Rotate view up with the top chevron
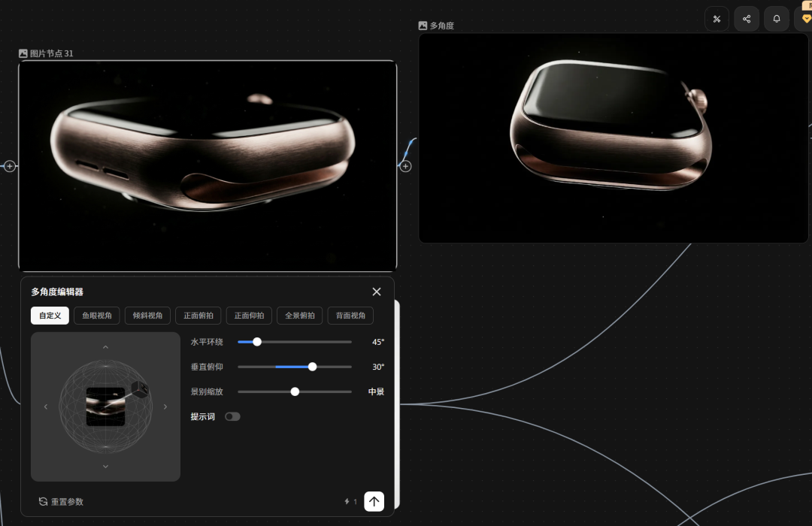The height and width of the screenshot is (526, 812). coord(105,347)
